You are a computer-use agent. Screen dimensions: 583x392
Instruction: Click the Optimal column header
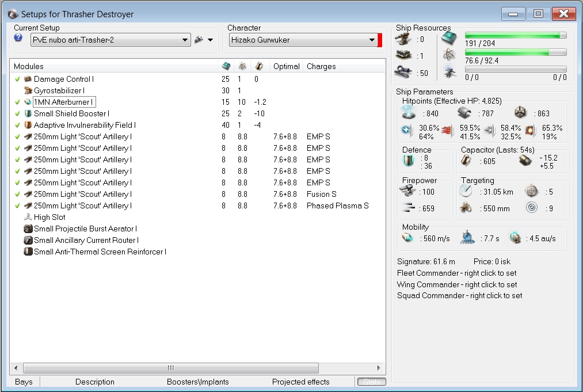pos(286,66)
